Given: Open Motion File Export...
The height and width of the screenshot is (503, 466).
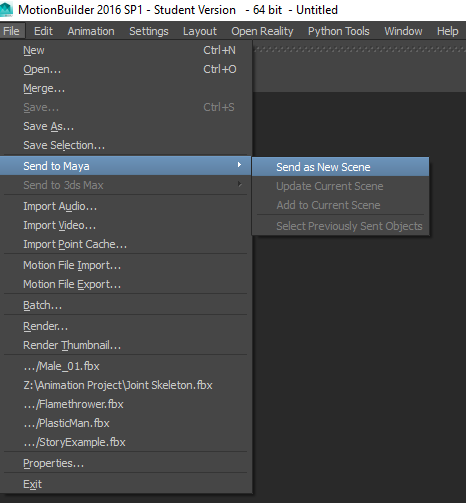Looking at the screenshot, I should [x=125, y=284].
